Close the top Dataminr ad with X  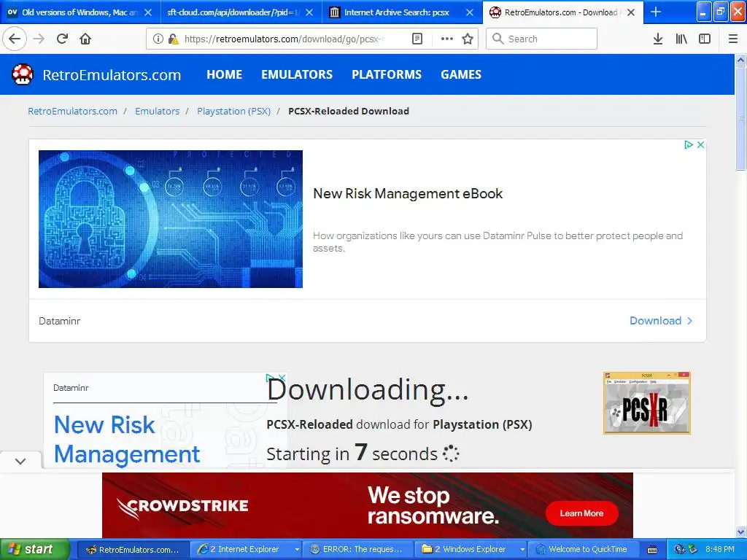(x=700, y=144)
